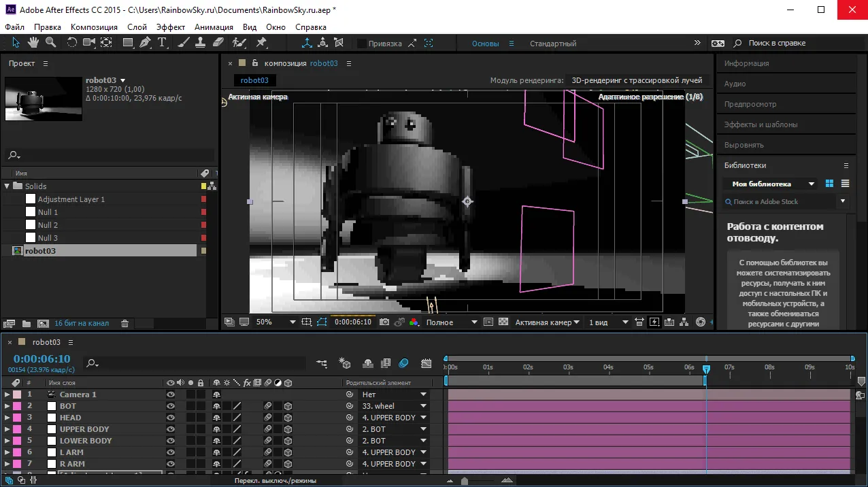
Task: Click the new folder icon in Project panel
Action: [27, 324]
